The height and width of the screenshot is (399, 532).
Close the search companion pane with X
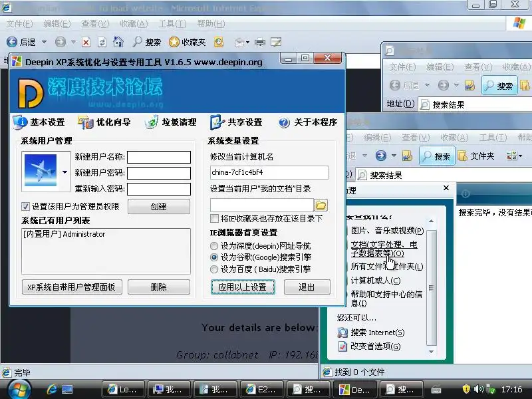(x=446, y=188)
